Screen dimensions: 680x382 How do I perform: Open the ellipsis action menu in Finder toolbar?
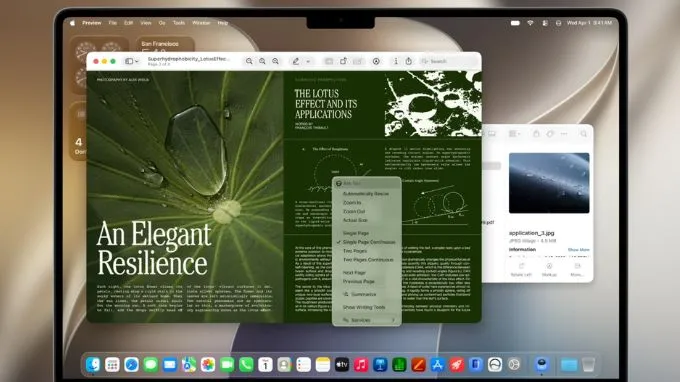click(x=564, y=134)
